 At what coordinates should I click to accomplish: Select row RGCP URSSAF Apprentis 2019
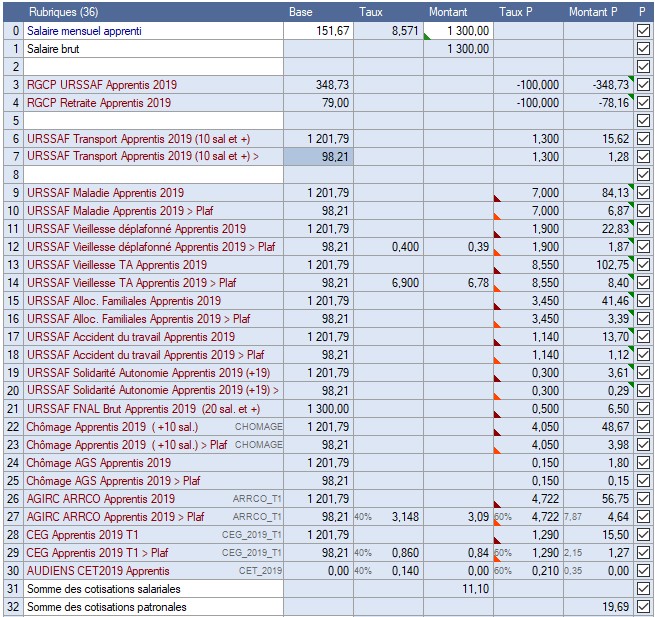click(x=102, y=85)
